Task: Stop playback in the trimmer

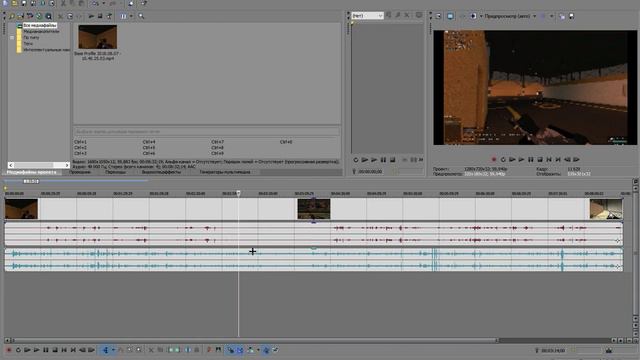Action: click(x=392, y=160)
